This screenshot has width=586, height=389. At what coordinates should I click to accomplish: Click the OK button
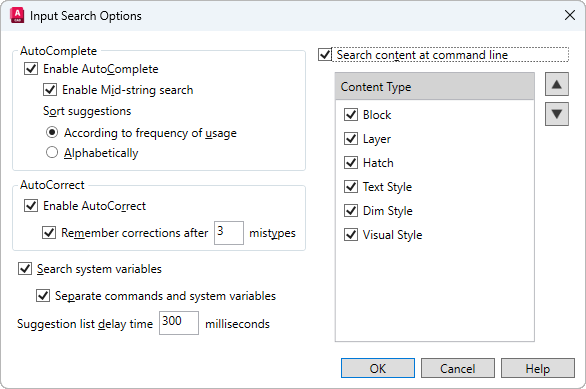click(x=378, y=368)
